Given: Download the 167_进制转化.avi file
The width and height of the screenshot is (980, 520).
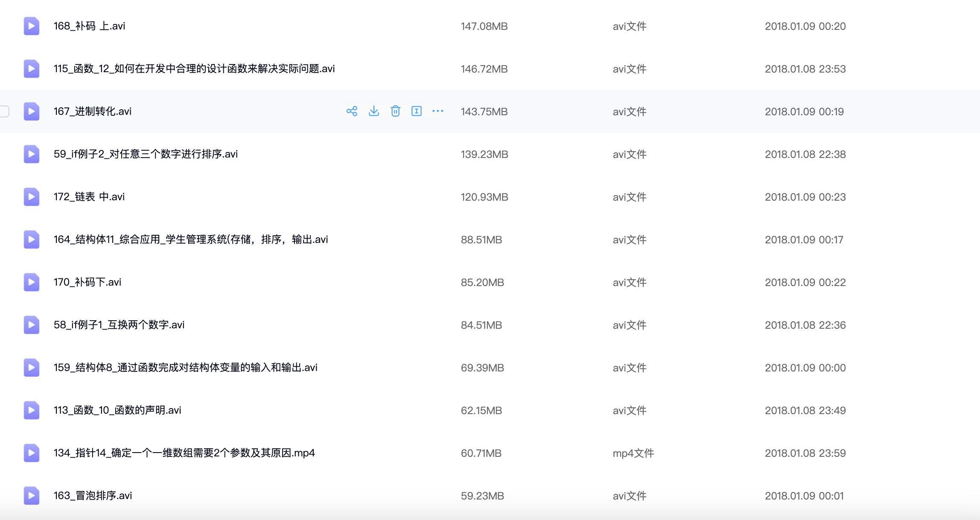Looking at the screenshot, I should [374, 111].
